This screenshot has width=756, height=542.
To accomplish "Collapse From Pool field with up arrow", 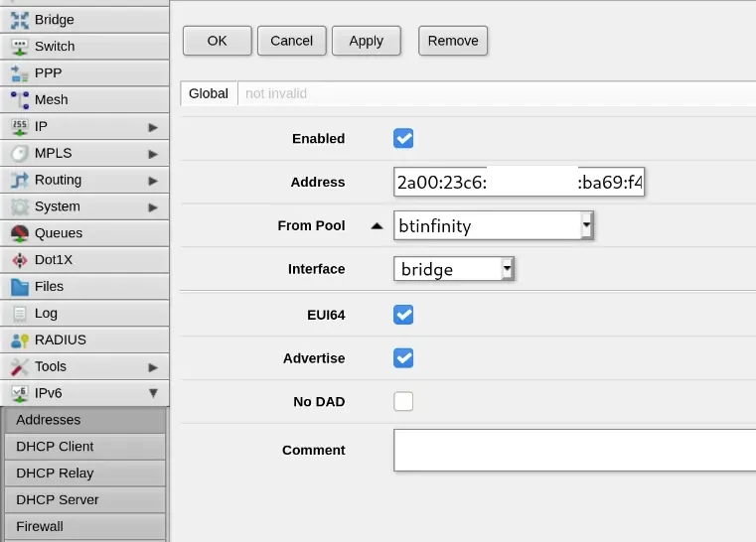I will pyautogui.click(x=377, y=225).
